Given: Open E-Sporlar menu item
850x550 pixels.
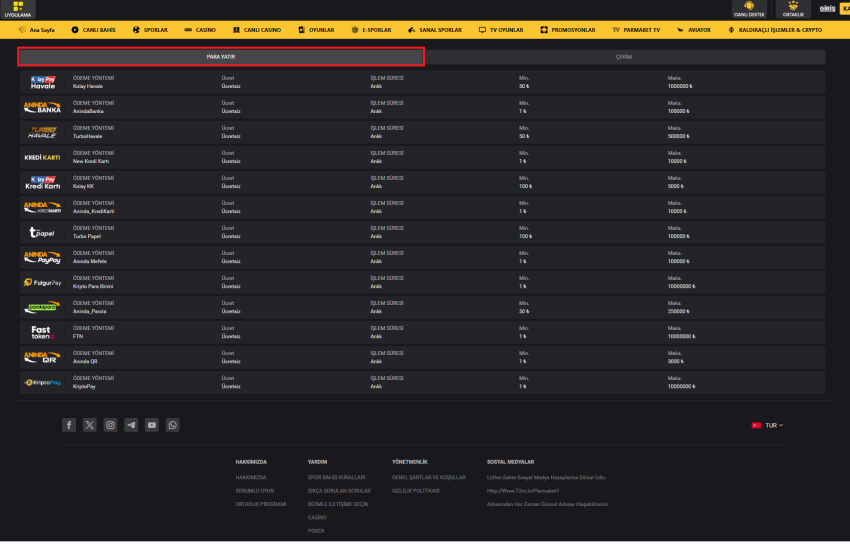Looking at the screenshot, I should 371,30.
